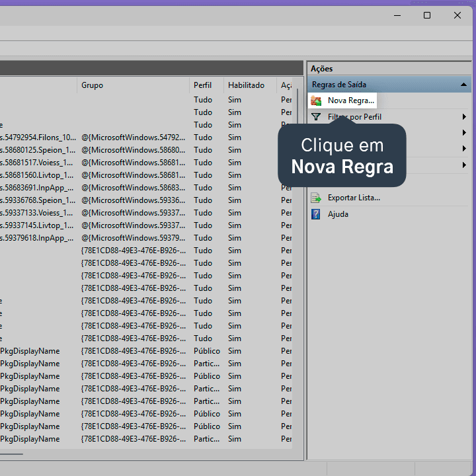Click group @{MicrosoftWindows.54792...
The height and width of the screenshot is (476, 476).
[133, 138]
